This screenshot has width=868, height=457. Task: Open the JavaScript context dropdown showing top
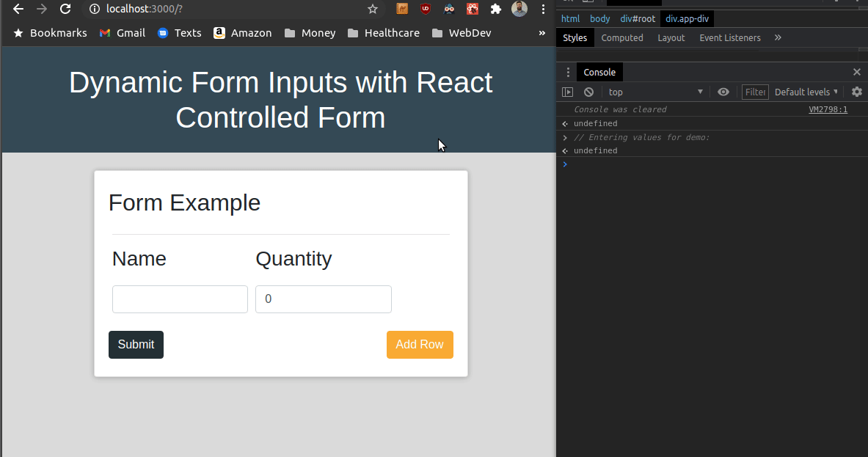click(x=655, y=92)
